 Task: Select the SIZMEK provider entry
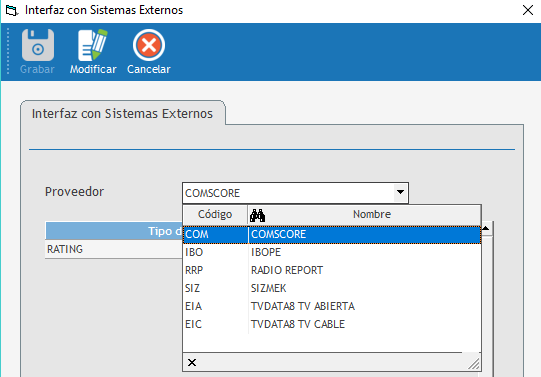[x=332, y=288]
